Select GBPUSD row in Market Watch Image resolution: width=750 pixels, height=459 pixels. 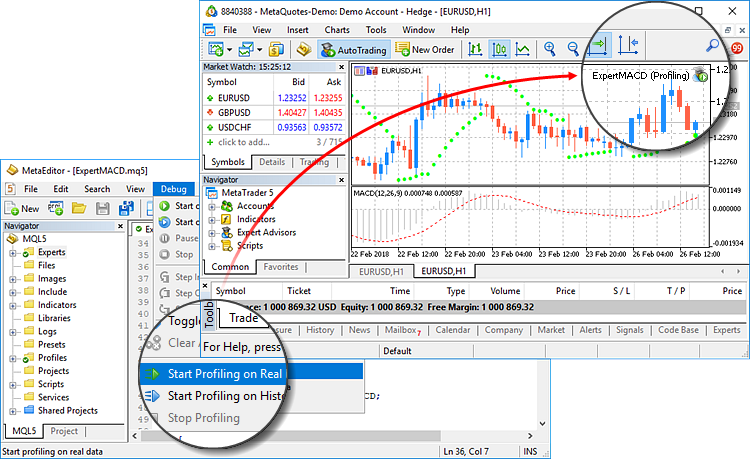point(275,112)
